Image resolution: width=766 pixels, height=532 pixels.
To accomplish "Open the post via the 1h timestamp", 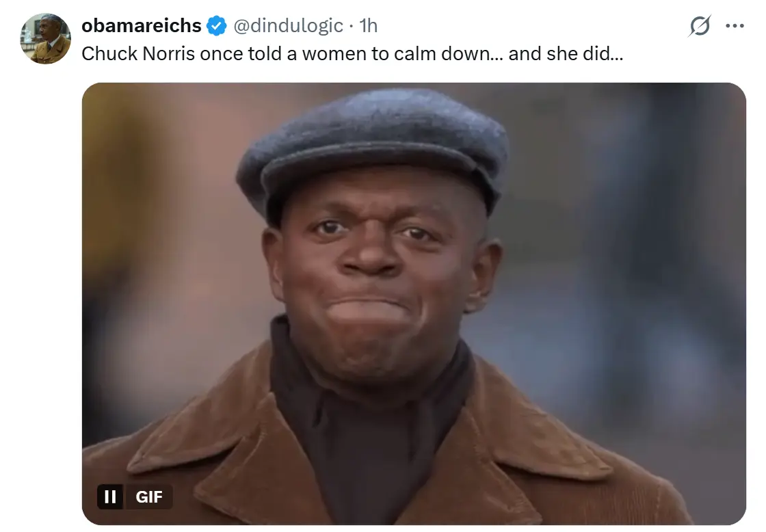I will point(369,25).
